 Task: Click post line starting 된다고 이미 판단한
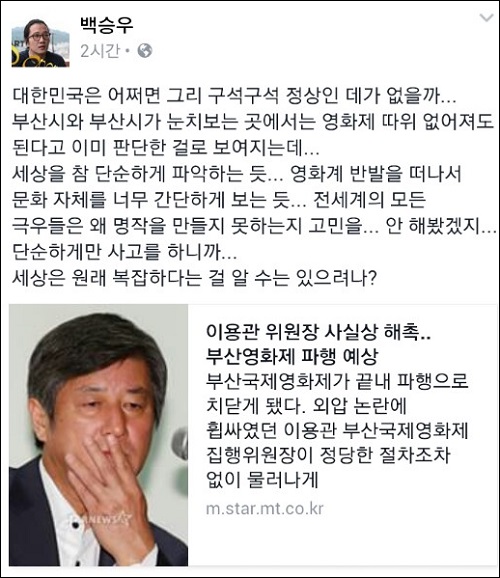166,147
